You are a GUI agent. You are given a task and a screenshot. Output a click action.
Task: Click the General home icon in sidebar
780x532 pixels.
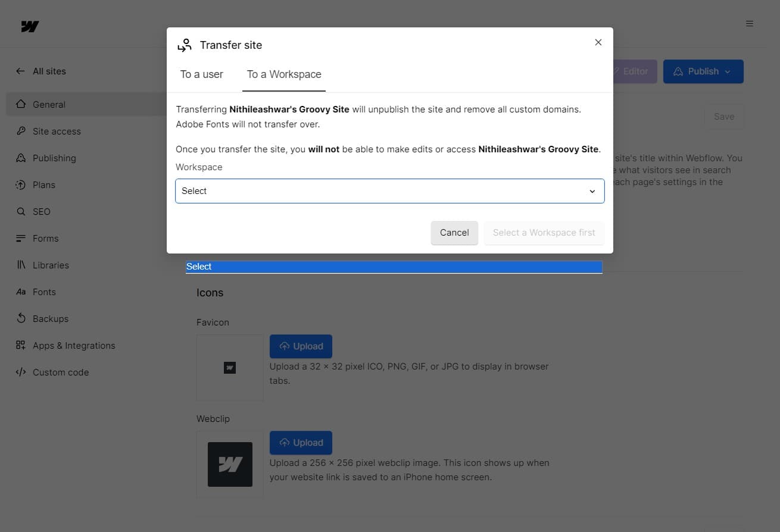click(x=21, y=104)
